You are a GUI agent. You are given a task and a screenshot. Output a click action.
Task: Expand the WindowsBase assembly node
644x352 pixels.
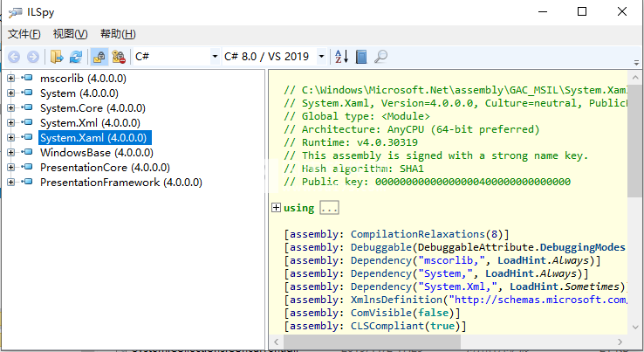[x=10, y=152]
